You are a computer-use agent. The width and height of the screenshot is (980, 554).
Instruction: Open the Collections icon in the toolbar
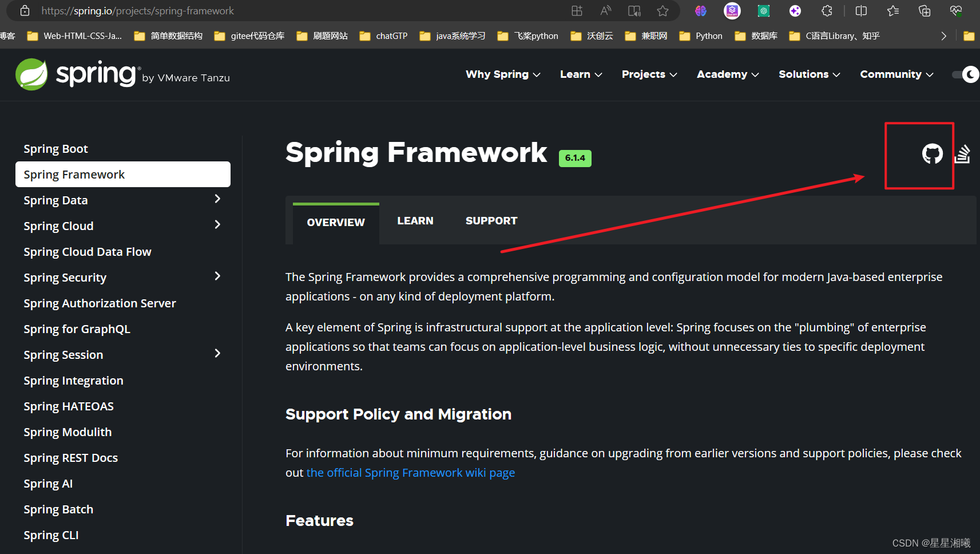point(925,10)
